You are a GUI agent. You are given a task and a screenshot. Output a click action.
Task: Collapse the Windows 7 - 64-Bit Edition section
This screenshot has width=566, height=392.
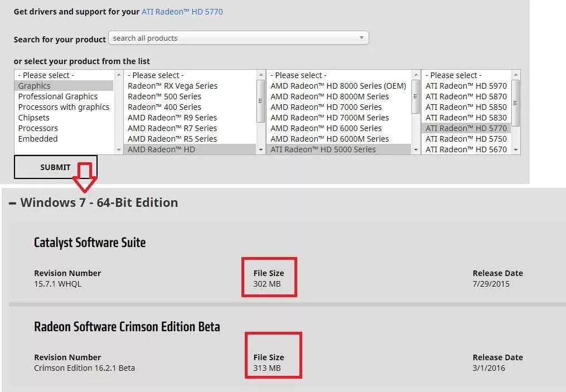click(x=12, y=203)
